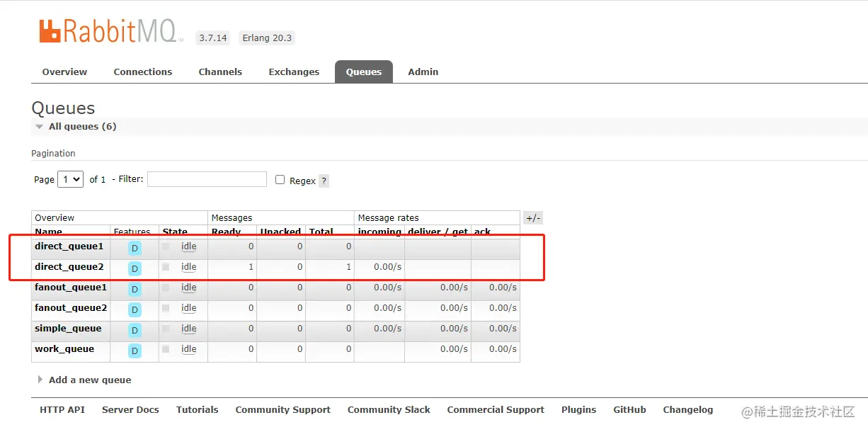Click the state indicator square for fanout_queue2

[166, 308]
